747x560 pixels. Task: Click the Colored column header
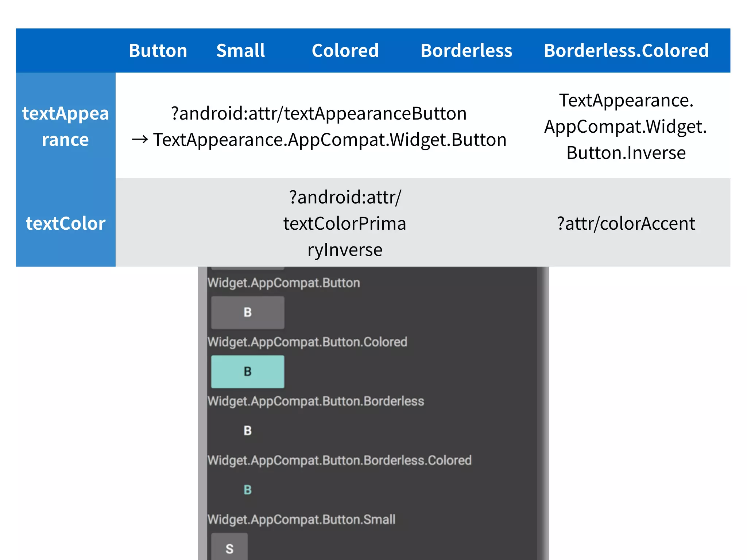345,50
